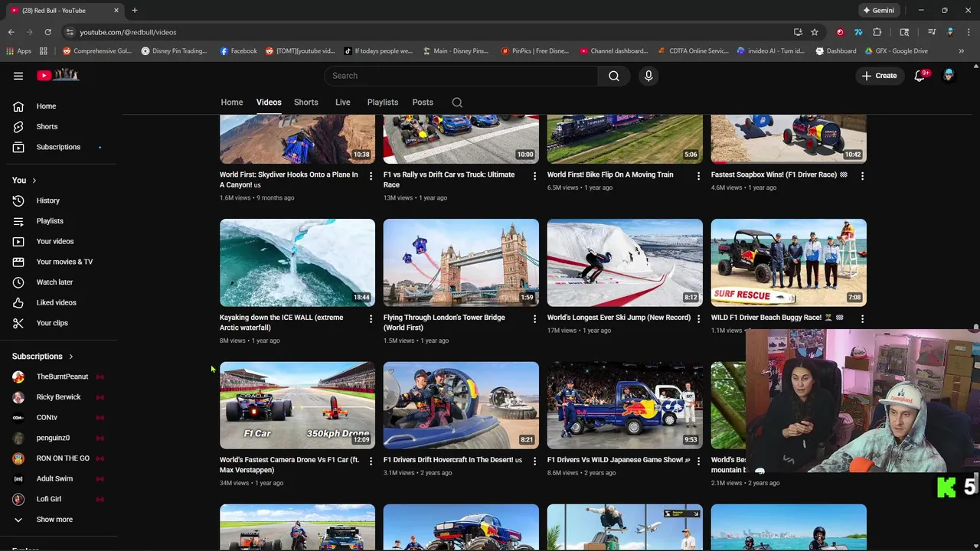Open options for Kayaking down the ICE WALL video
This screenshot has height=551, width=980.
(371, 318)
